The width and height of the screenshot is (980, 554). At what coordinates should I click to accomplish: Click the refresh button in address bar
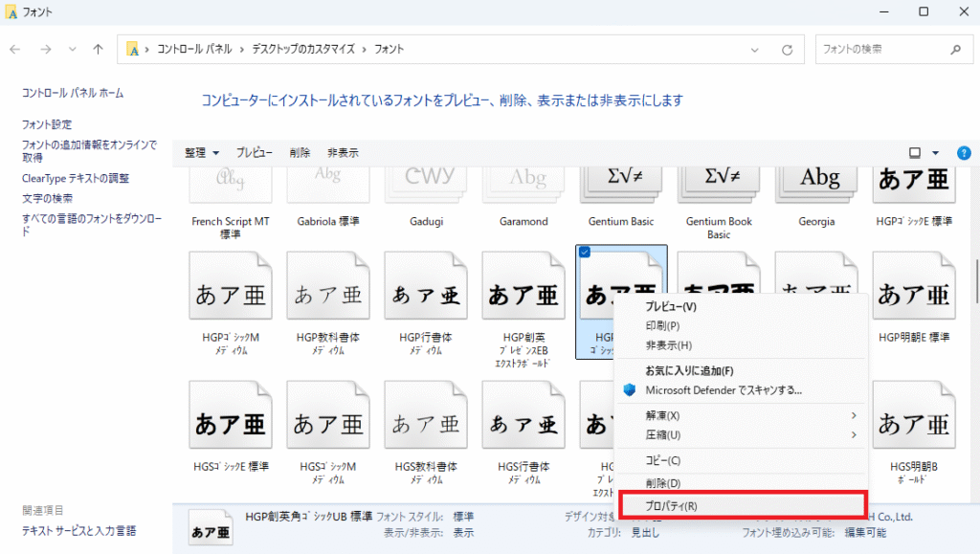(x=787, y=49)
